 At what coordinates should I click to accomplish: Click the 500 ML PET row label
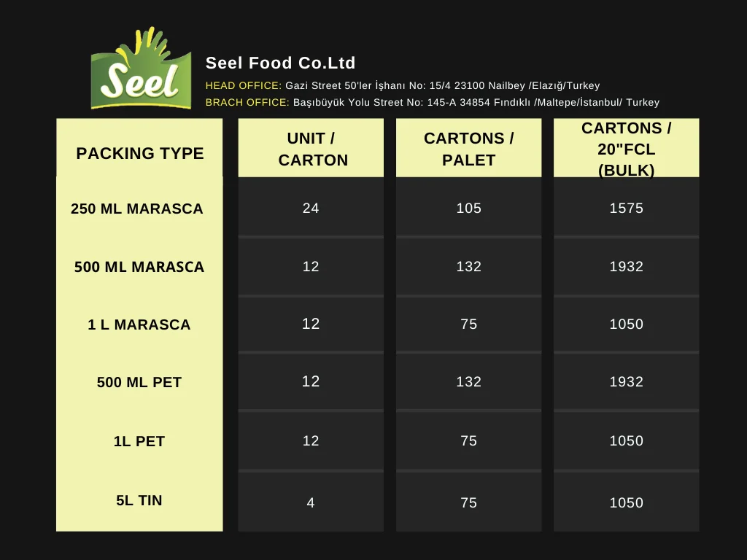coord(139,382)
